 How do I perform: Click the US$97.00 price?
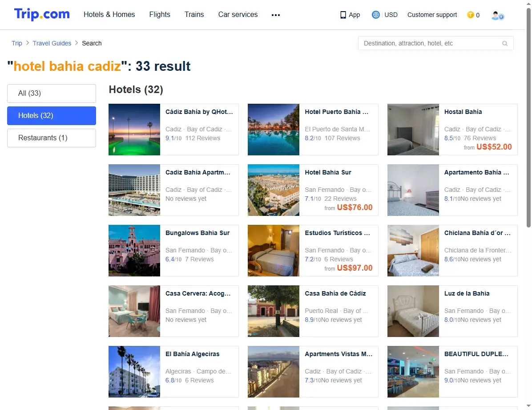(x=355, y=268)
